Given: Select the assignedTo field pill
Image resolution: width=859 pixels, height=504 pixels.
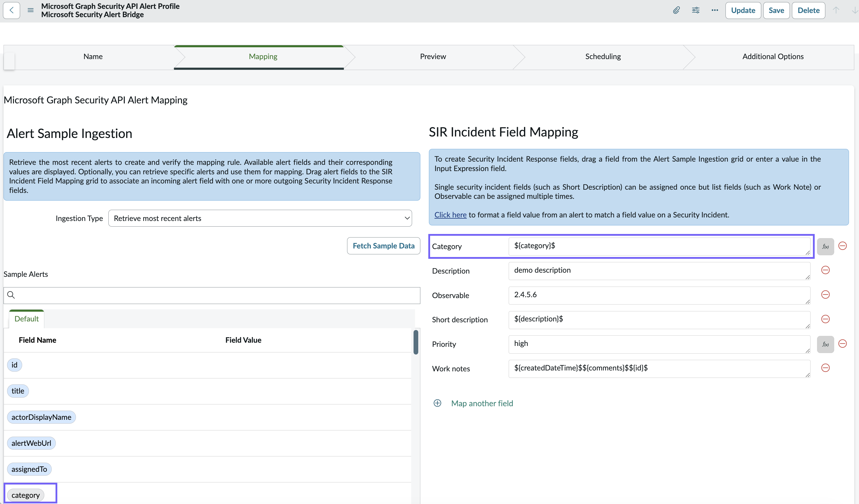Looking at the screenshot, I should pyautogui.click(x=29, y=469).
